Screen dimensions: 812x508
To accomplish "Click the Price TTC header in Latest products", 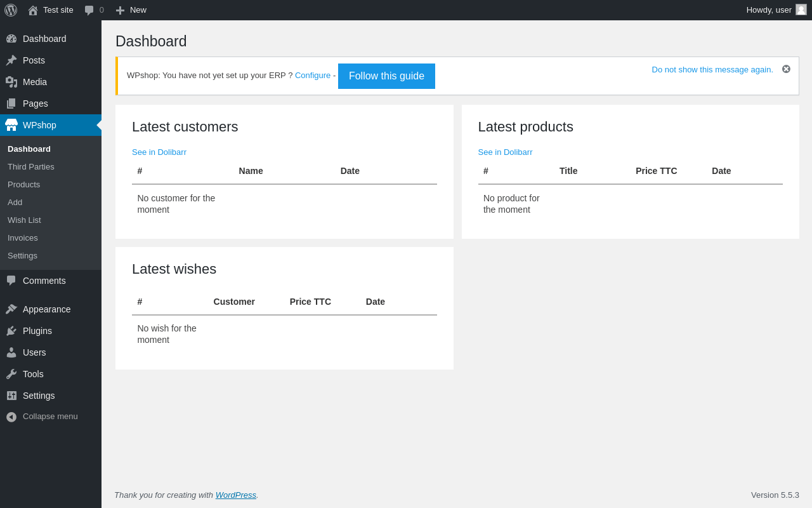I will 657,171.
